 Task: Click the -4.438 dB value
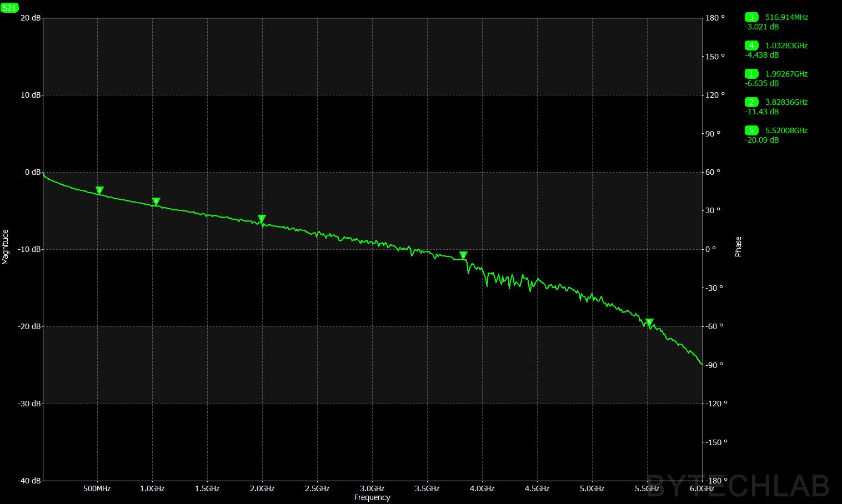(x=761, y=55)
